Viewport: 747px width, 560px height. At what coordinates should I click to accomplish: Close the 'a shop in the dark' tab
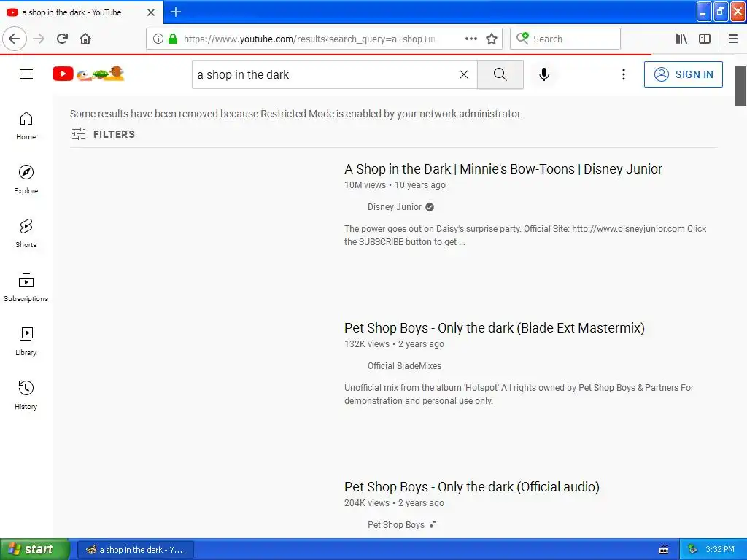[x=151, y=12]
